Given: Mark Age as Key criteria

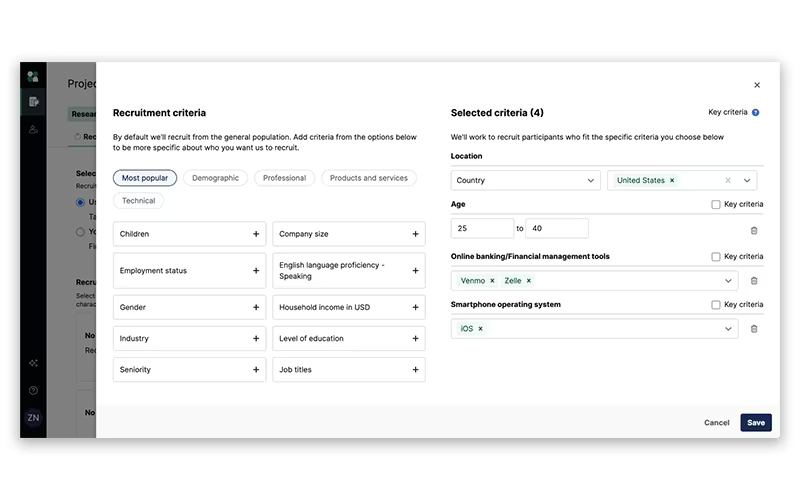Looking at the screenshot, I should pos(716,204).
